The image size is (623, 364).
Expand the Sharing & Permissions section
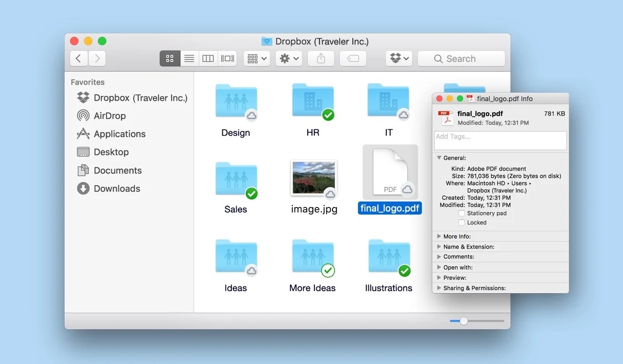(x=439, y=288)
